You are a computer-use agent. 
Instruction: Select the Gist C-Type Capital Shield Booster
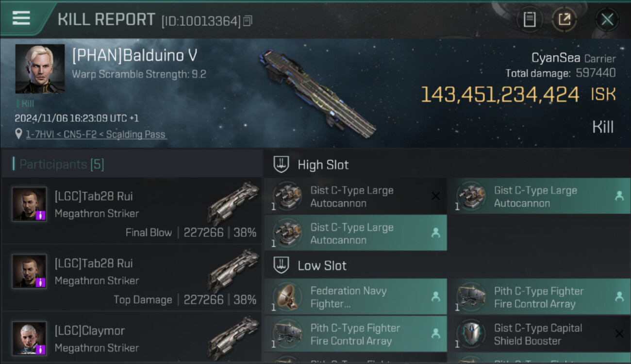(x=539, y=334)
